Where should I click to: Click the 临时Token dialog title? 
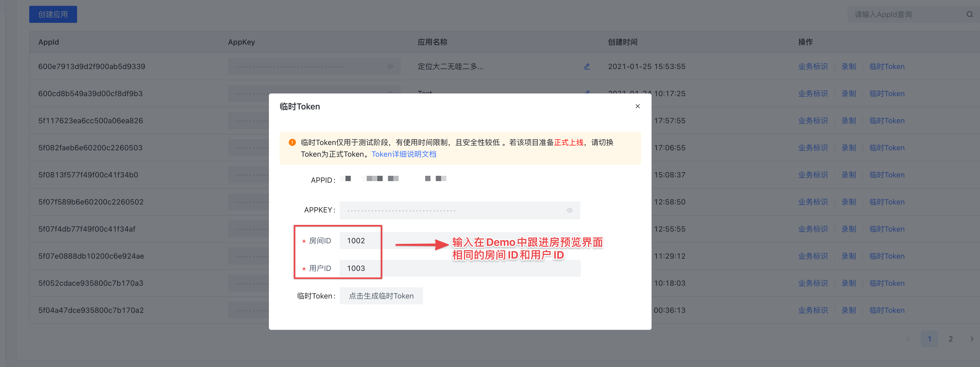coord(300,106)
